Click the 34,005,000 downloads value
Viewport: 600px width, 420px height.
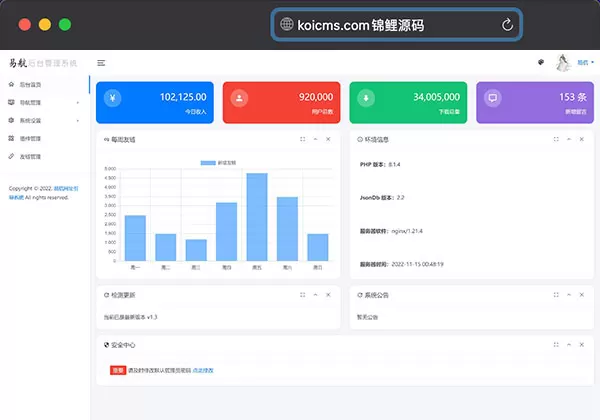click(x=436, y=97)
